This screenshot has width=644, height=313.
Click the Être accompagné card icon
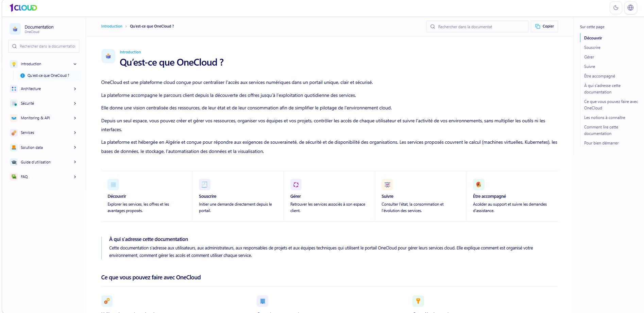click(x=479, y=185)
